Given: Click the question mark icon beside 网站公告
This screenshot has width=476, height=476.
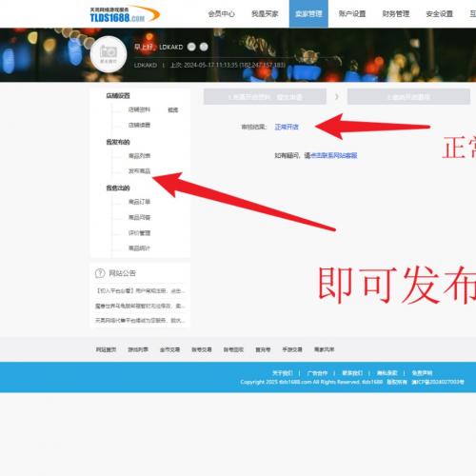Looking at the screenshot, I should click(x=100, y=273).
